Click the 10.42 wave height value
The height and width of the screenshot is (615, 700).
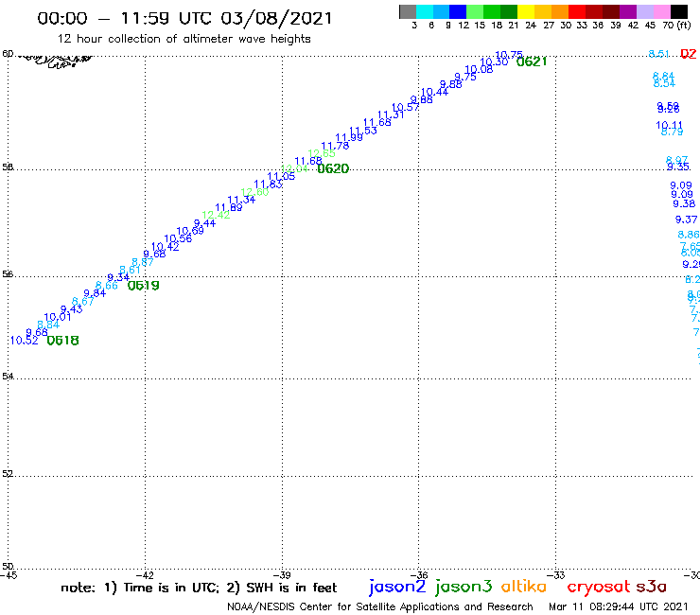tap(166, 247)
